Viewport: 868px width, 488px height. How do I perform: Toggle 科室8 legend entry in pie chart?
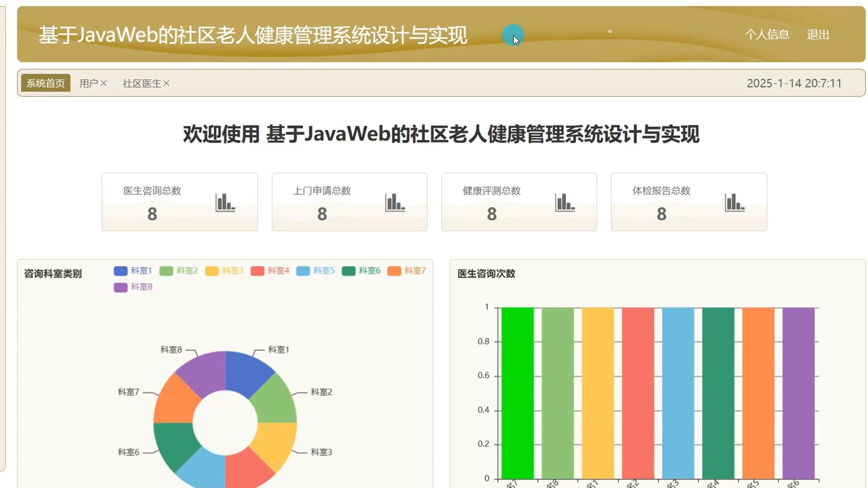pos(133,287)
